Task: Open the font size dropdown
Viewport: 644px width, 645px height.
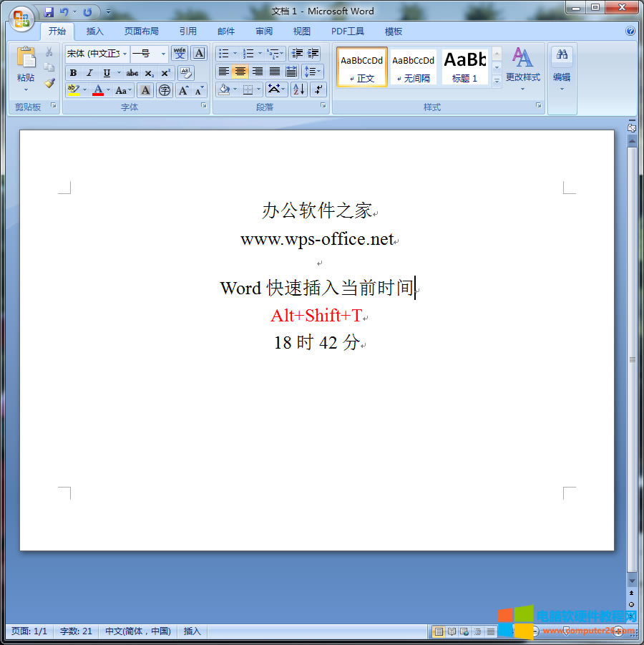Action: [162, 53]
